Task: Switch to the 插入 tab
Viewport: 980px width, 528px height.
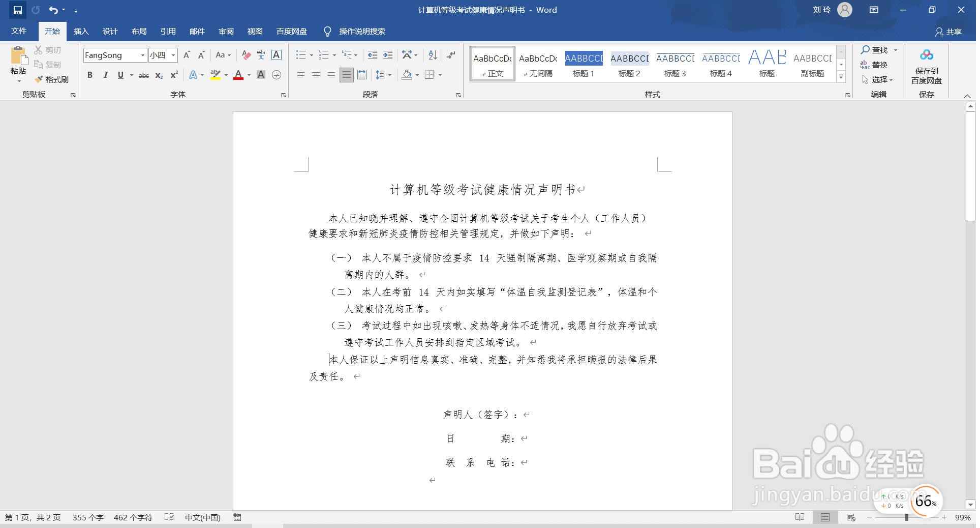Action: point(81,32)
